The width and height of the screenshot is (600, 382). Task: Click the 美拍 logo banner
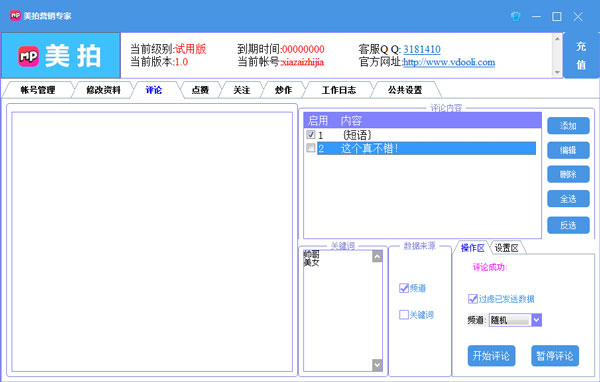61,56
